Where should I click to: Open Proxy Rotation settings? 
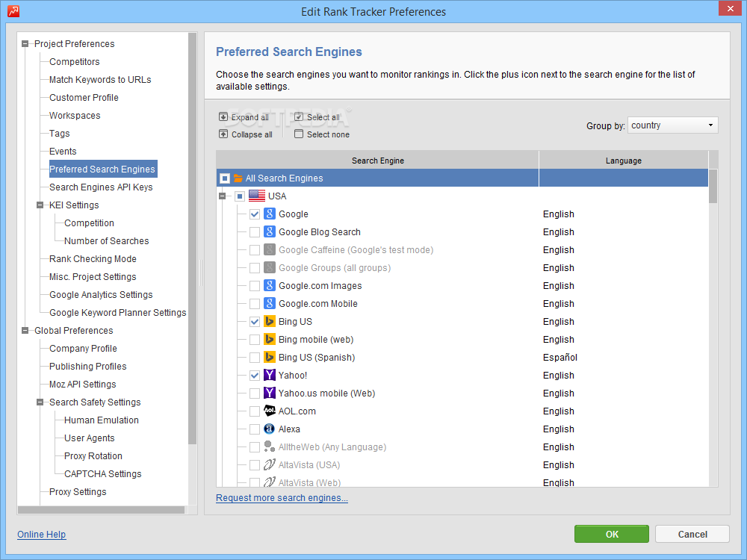click(x=93, y=456)
